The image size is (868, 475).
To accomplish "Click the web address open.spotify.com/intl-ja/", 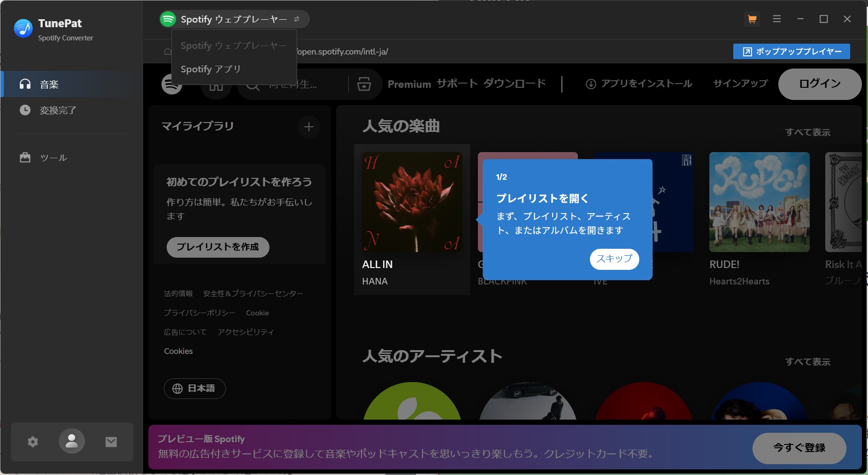I will [343, 52].
